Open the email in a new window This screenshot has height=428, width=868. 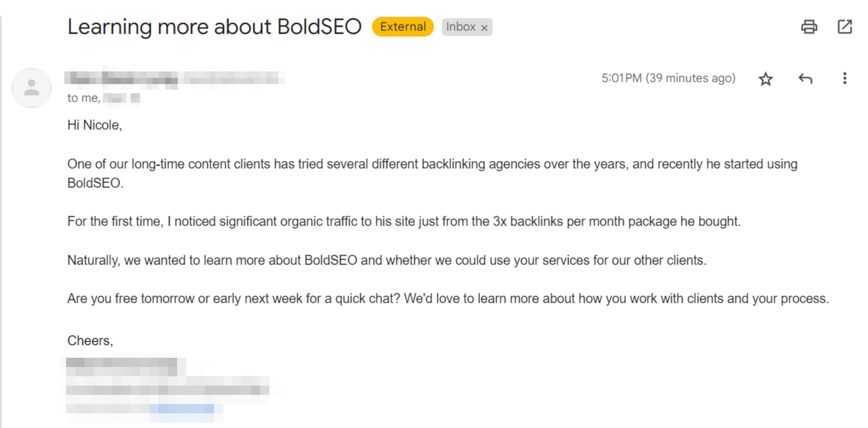[x=845, y=27]
